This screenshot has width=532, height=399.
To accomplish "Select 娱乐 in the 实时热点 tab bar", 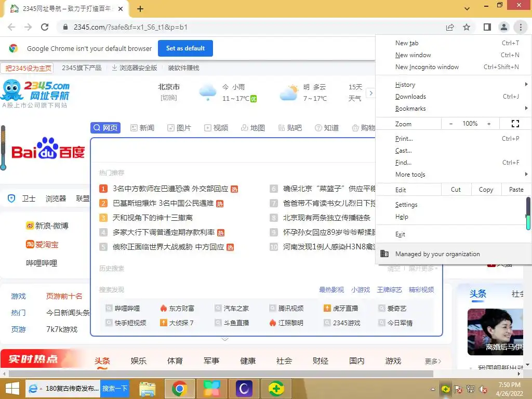I will point(138,361).
